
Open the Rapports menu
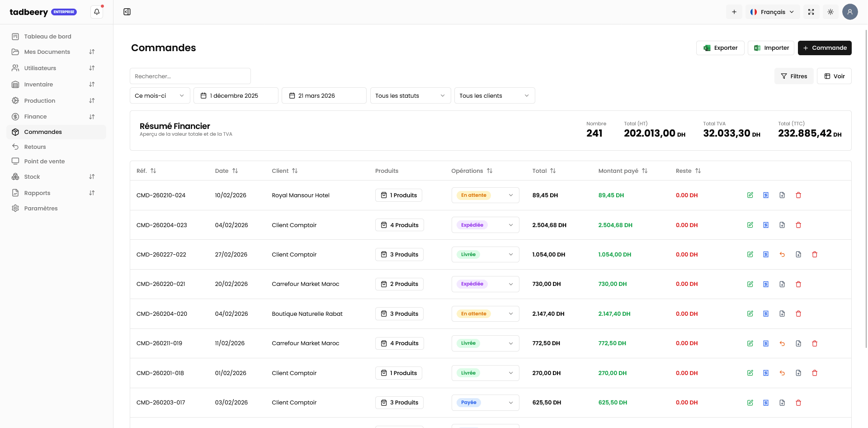coord(57,193)
